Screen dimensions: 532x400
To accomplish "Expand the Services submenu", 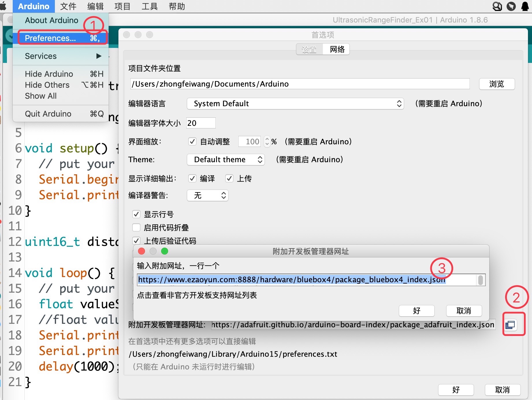I will 61,56.
